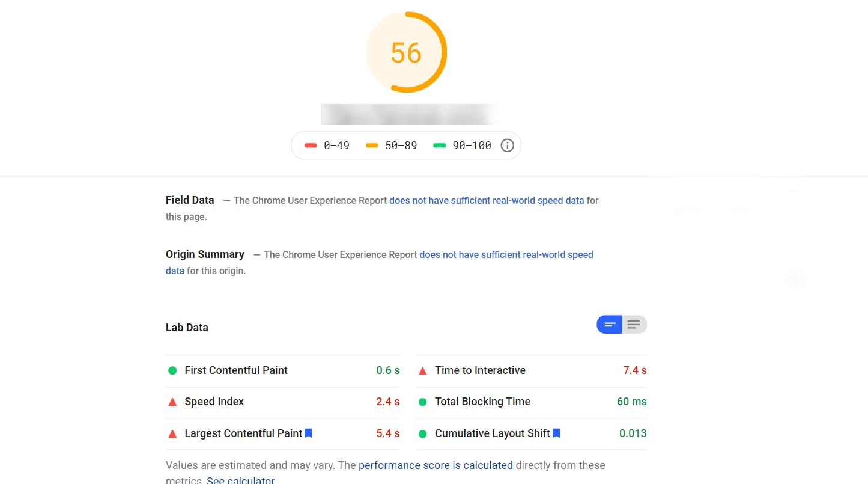Image resolution: width=868 pixels, height=484 pixels.
Task: Switch Lab Data to compact view
Action: (x=610, y=325)
